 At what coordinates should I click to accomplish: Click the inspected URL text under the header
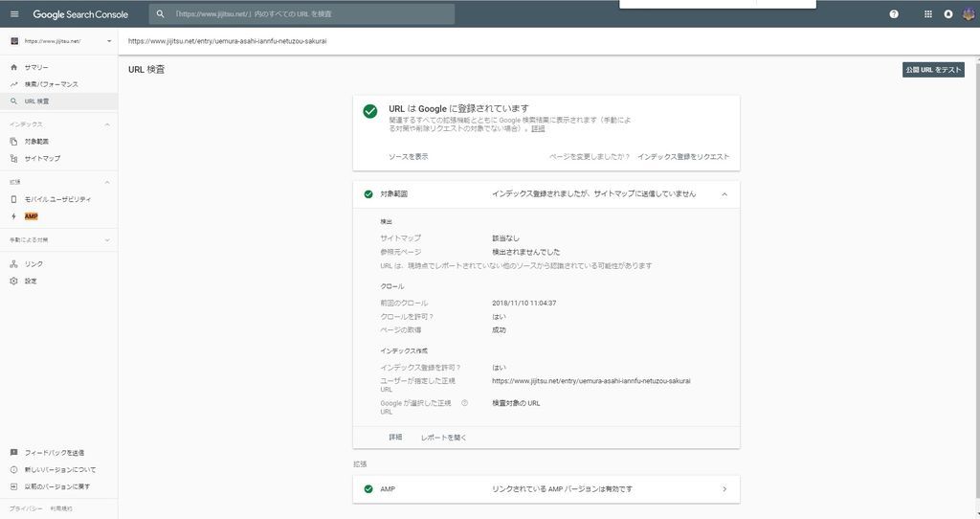(x=228, y=41)
